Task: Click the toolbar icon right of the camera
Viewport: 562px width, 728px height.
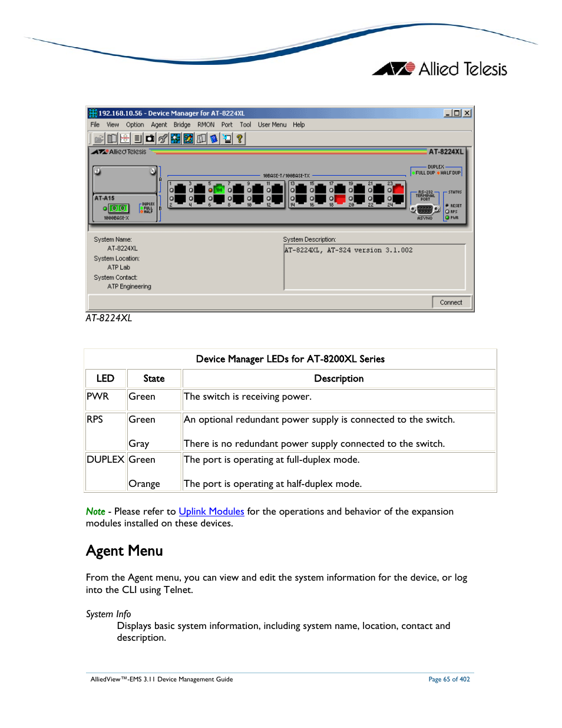Action: pos(163,139)
